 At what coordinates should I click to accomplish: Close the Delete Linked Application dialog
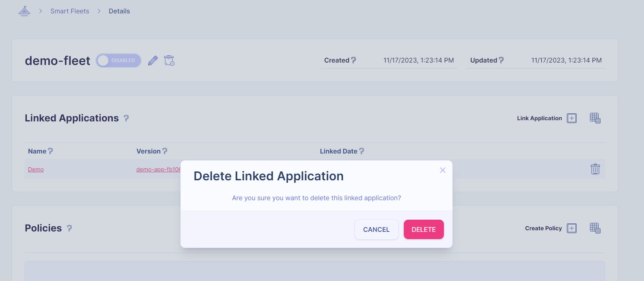443,170
